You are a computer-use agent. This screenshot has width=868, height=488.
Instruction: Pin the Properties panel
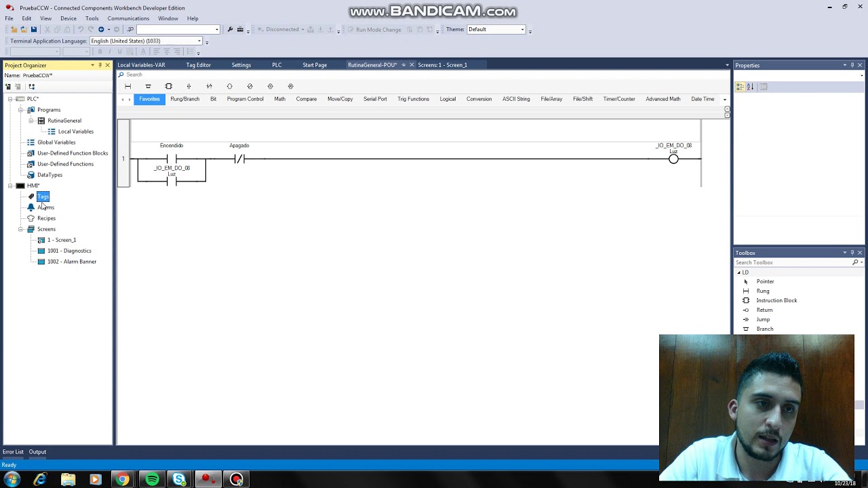(x=852, y=65)
